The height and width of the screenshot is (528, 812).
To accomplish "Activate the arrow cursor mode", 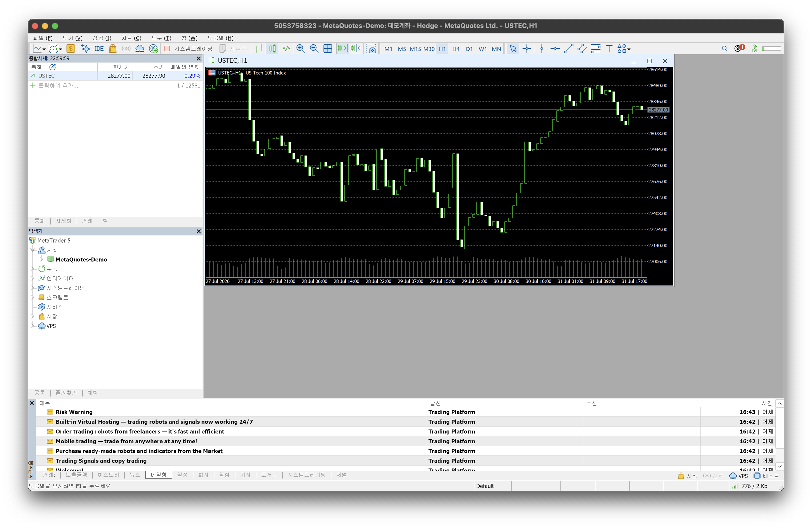I will click(x=513, y=49).
